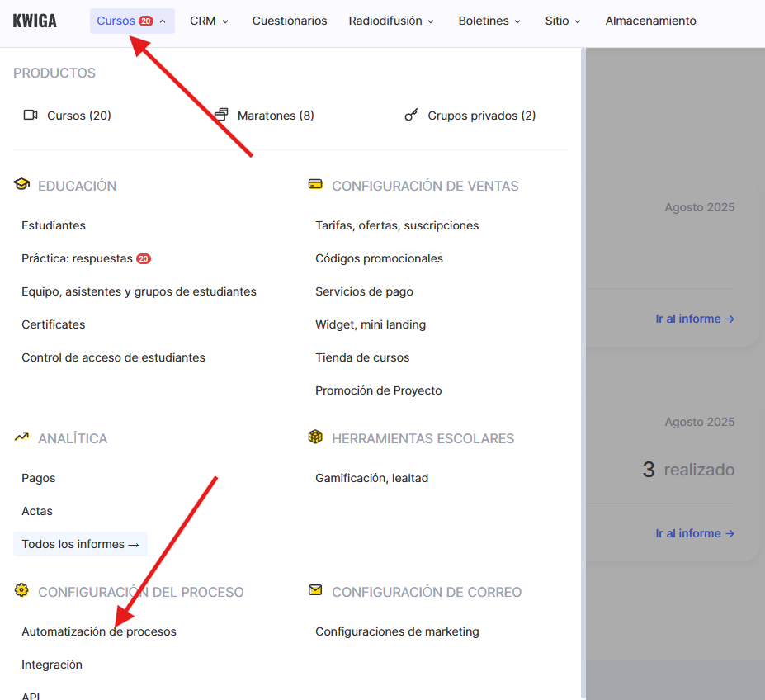Image resolution: width=765 pixels, height=700 pixels.
Task: Click the Todos los informes button
Action: (x=80, y=544)
